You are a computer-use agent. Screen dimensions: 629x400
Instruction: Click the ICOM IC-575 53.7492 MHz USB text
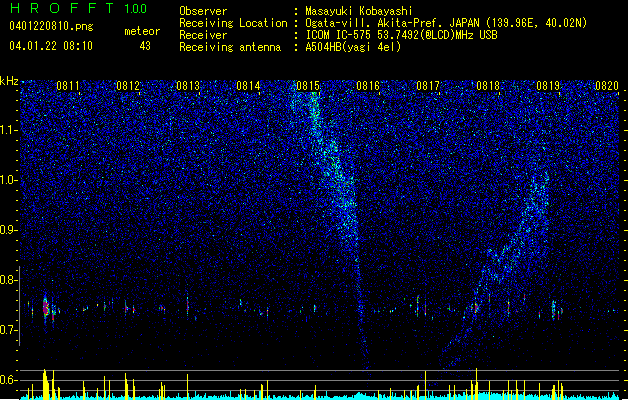pos(402,35)
